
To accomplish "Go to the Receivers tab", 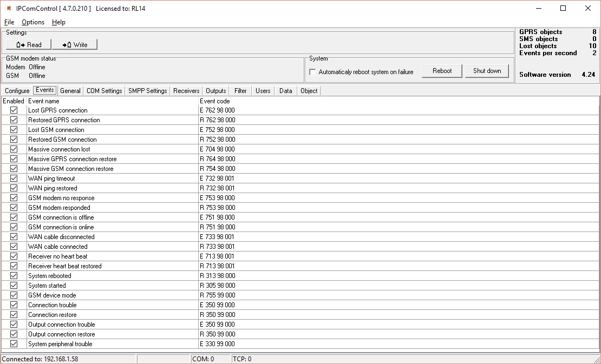I will coord(186,91).
